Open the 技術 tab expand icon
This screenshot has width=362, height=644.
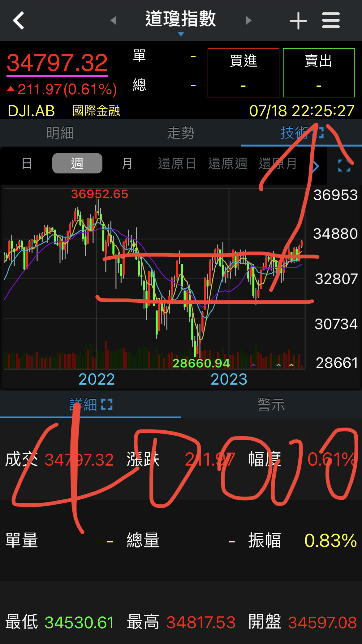[319, 133]
